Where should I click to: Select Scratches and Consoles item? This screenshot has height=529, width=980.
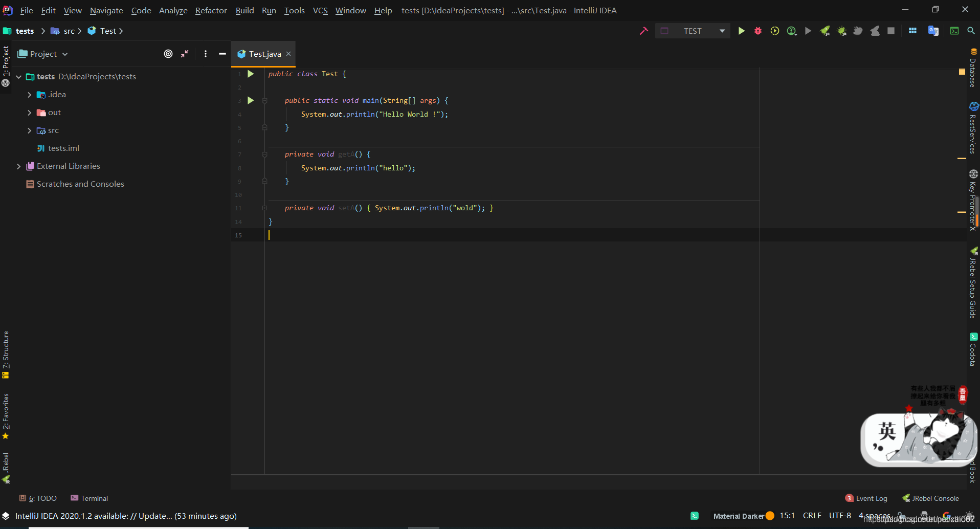80,184
